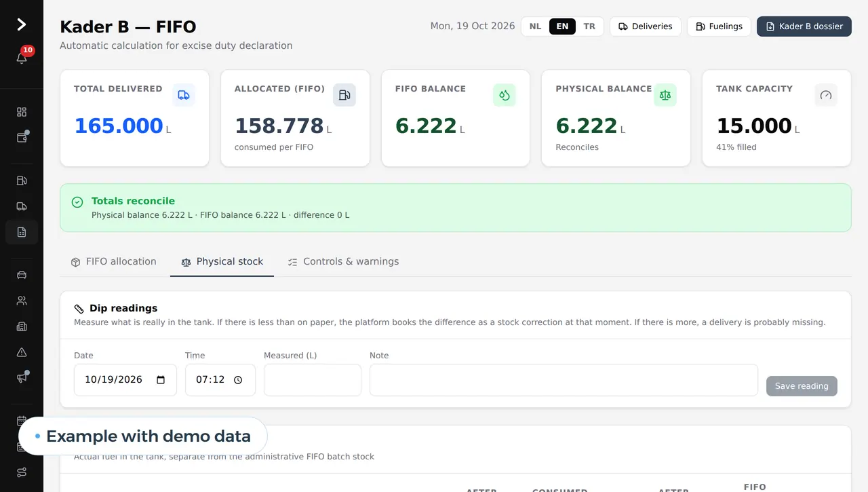Select the EN language option

pos(563,26)
